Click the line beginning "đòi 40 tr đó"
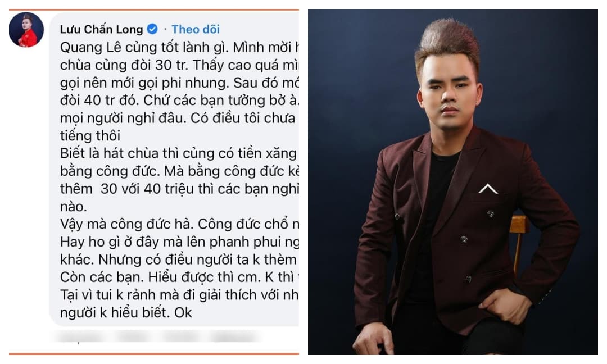This screenshot has width=607, height=364. pyautogui.click(x=179, y=101)
